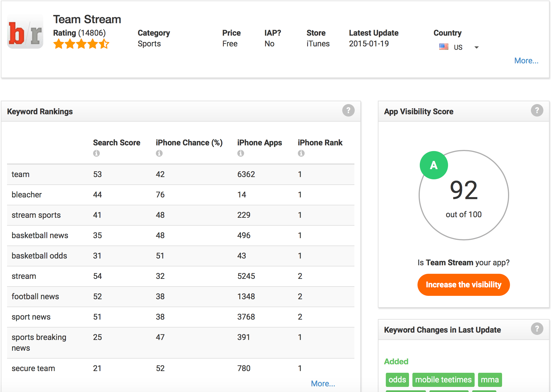Select the odds keyword tag
Viewport: 551px width, 392px height.
pos(397,380)
